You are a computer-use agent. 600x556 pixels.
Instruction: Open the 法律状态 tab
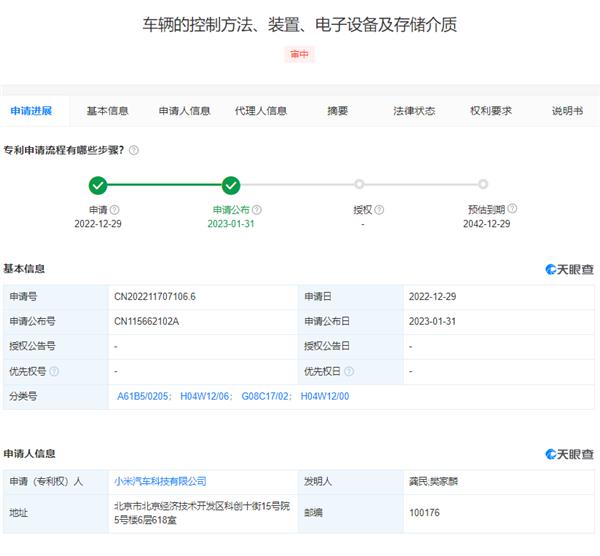414,111
